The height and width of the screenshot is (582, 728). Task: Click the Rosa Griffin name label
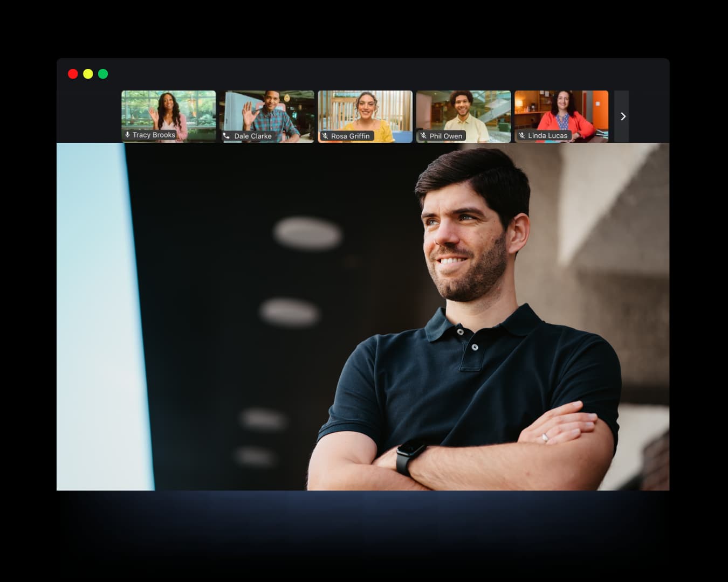(351, 136)
